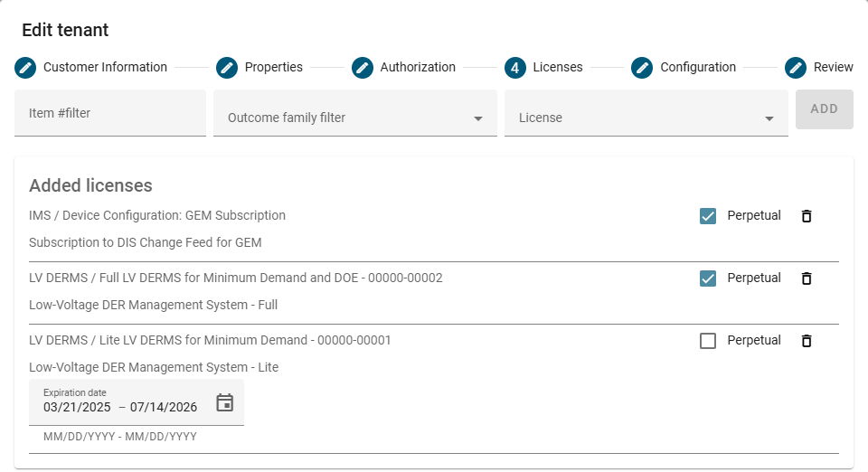
Task: Uncheck Perpetual for GEM Subscription
Action: pos(708,216)
